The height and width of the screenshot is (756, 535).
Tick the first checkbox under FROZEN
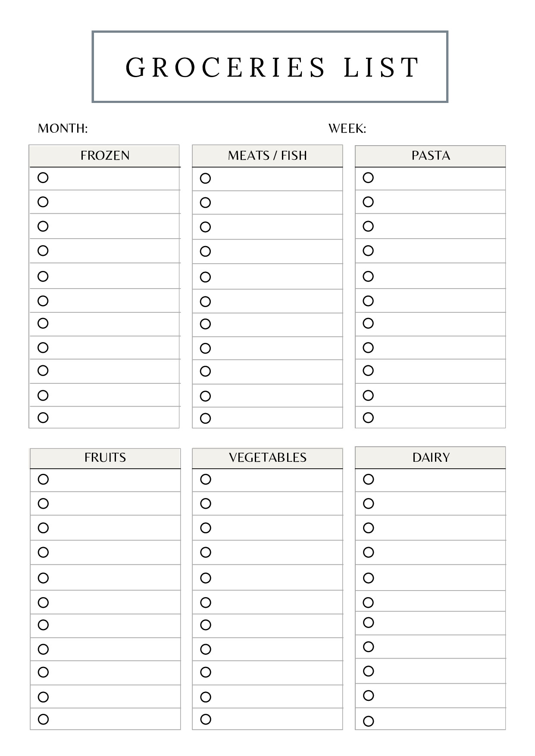click(x=43, y=177)
